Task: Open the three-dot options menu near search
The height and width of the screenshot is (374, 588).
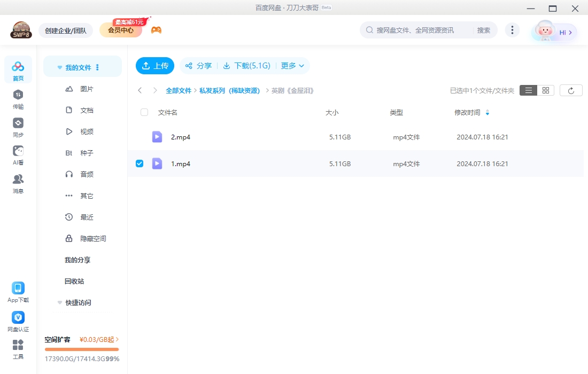Action: point(512,30)
